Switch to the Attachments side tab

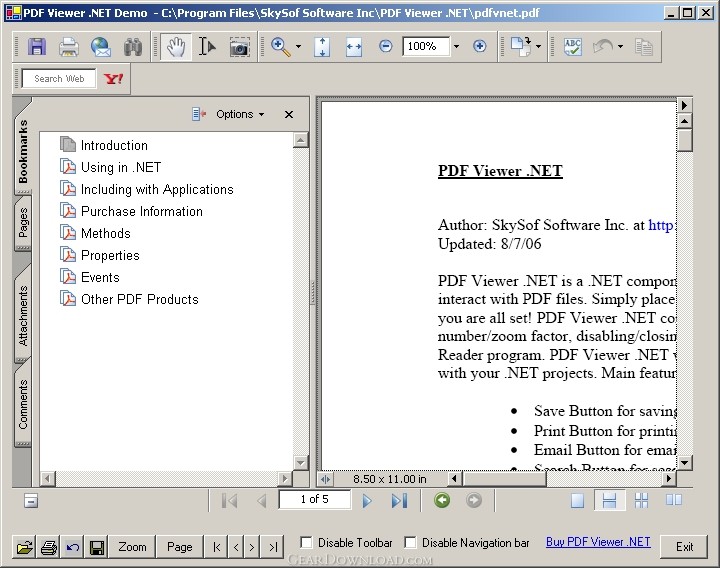coord(23,315)
